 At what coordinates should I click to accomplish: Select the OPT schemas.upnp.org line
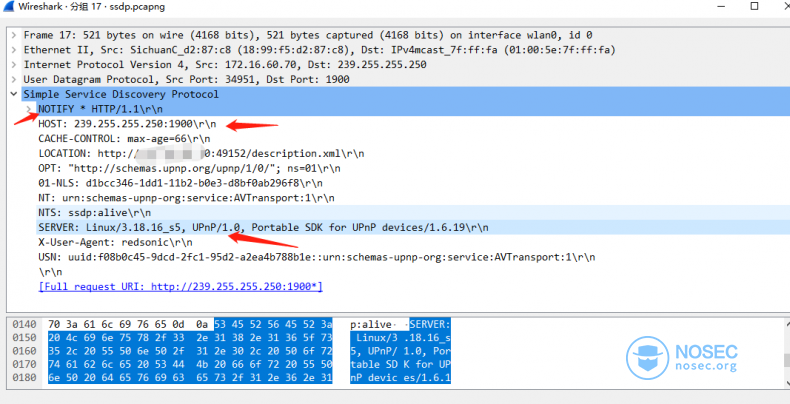coord(189,168)
